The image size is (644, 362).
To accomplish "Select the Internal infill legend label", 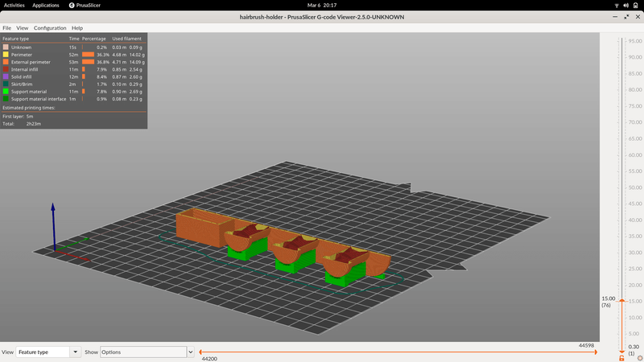I will (24, 69).
